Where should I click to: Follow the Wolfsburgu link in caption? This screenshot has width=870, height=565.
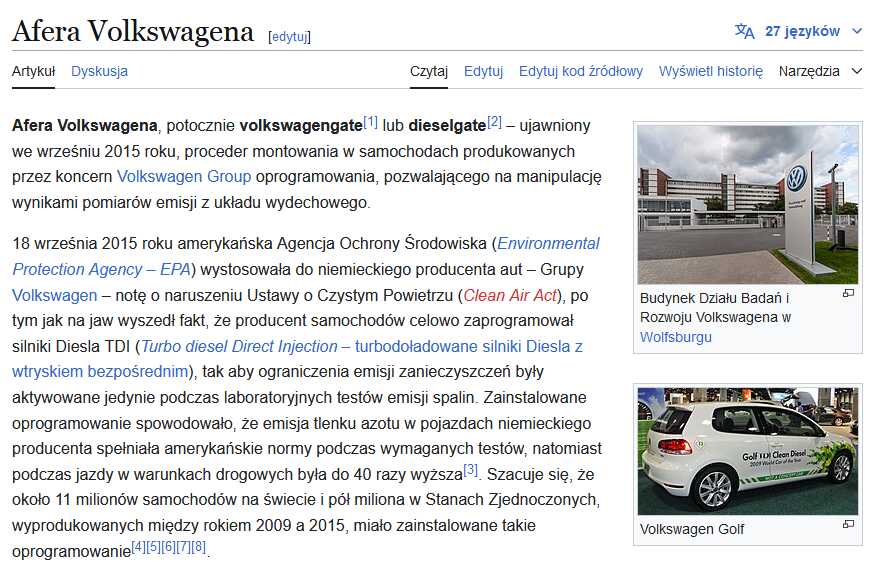[675, 337]
